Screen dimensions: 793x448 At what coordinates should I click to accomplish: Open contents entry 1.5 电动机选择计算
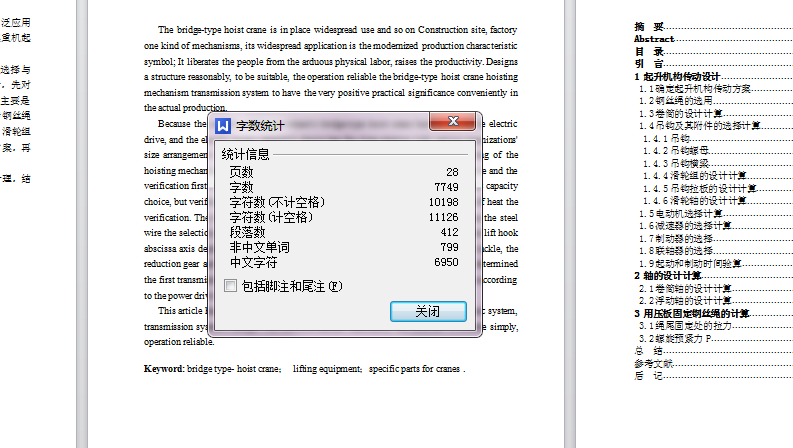click(x=715, y=213)
